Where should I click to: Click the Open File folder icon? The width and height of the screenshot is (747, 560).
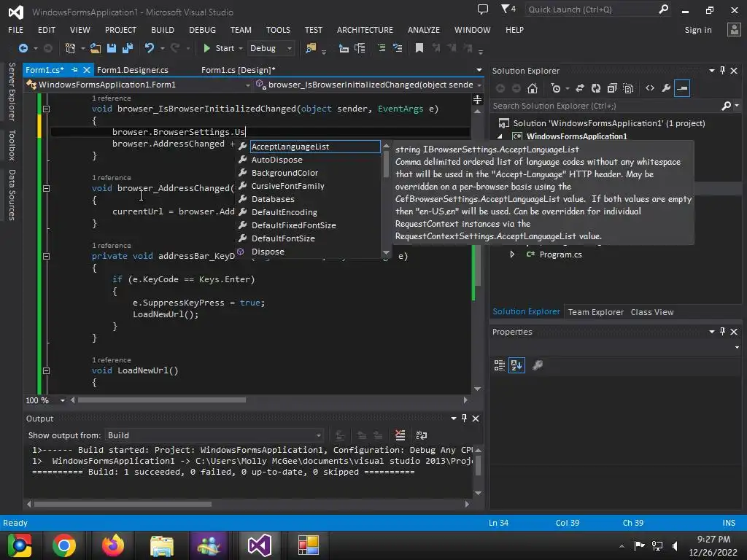click(96, 48)
